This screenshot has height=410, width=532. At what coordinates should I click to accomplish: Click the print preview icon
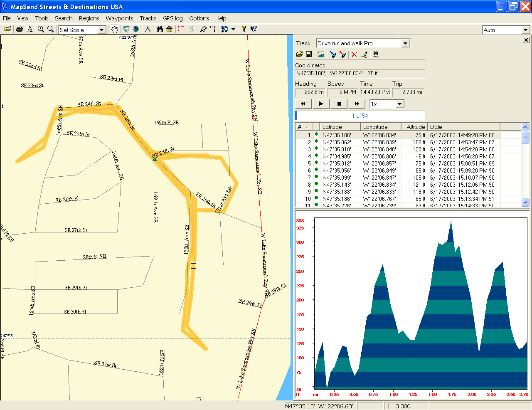[29, 29]
